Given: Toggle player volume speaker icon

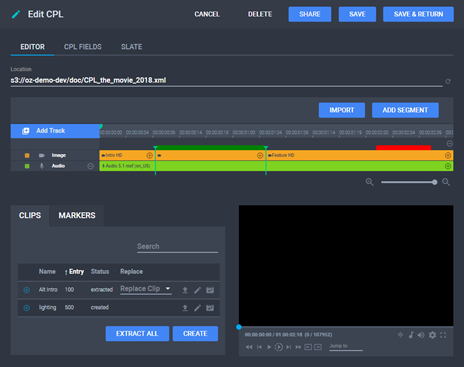Looking at the screenshot, I should [x=421, y=335].
